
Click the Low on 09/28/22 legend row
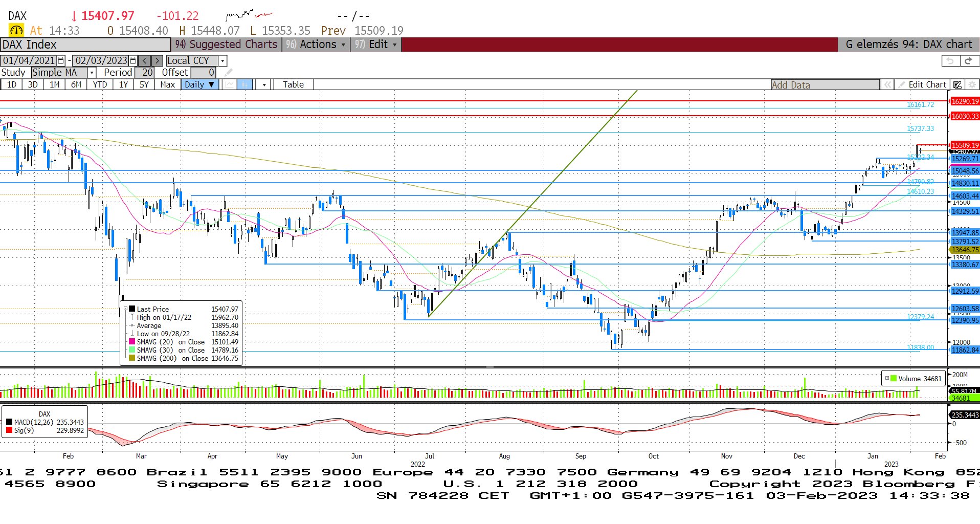coord(184,334)
